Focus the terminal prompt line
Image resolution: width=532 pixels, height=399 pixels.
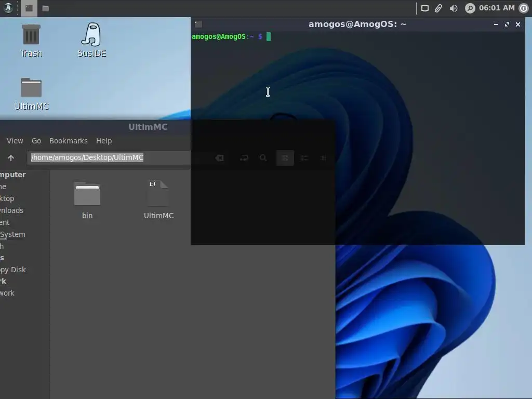231,37
